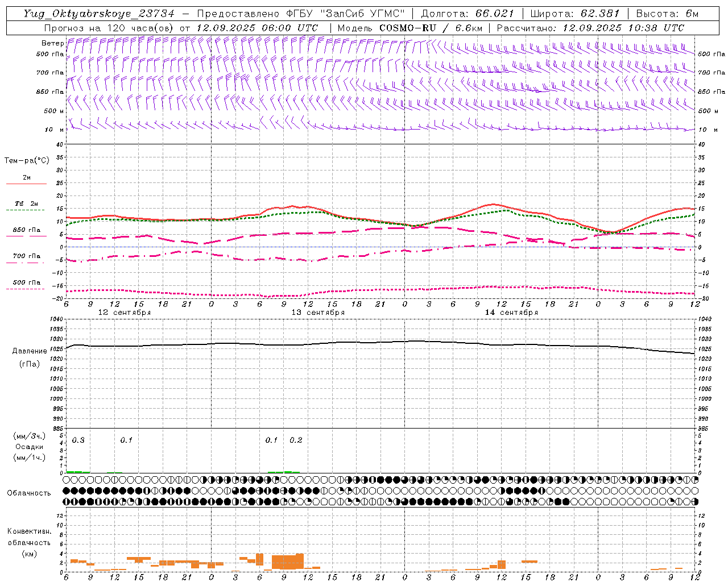The image size is (728, 582).
Task: Click the (км) unit label for convective cloud
Action: [x=29, y=554]
